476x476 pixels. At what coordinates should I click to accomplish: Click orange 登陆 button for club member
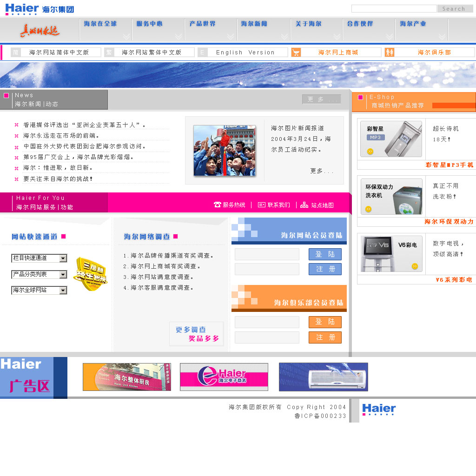point(325,322)
